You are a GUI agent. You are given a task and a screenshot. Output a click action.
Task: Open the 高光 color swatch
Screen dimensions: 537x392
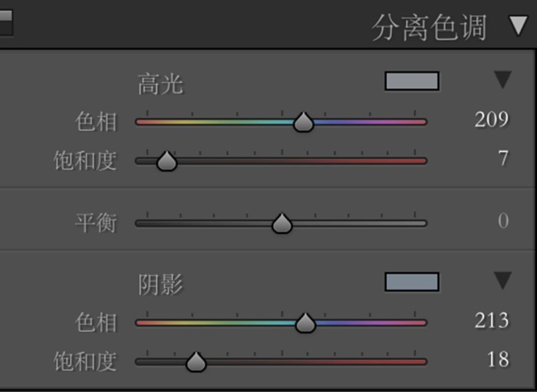click(x=412, y=81)
